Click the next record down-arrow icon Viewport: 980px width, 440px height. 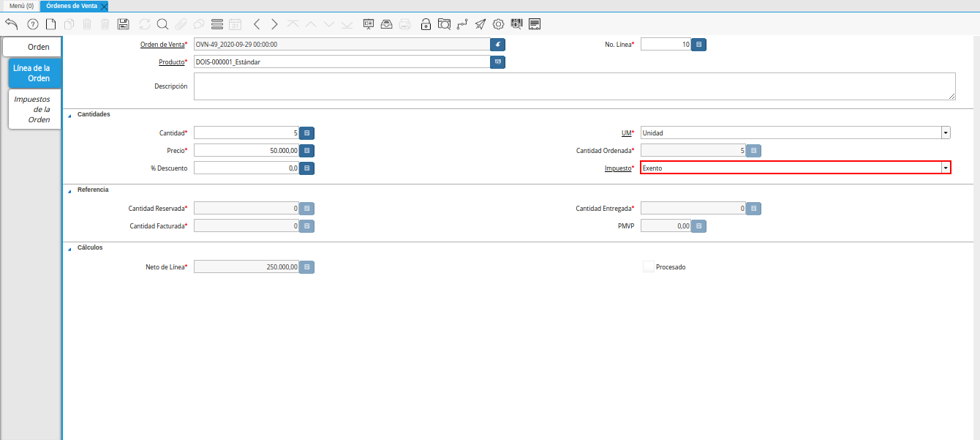[x=328, y=24]
